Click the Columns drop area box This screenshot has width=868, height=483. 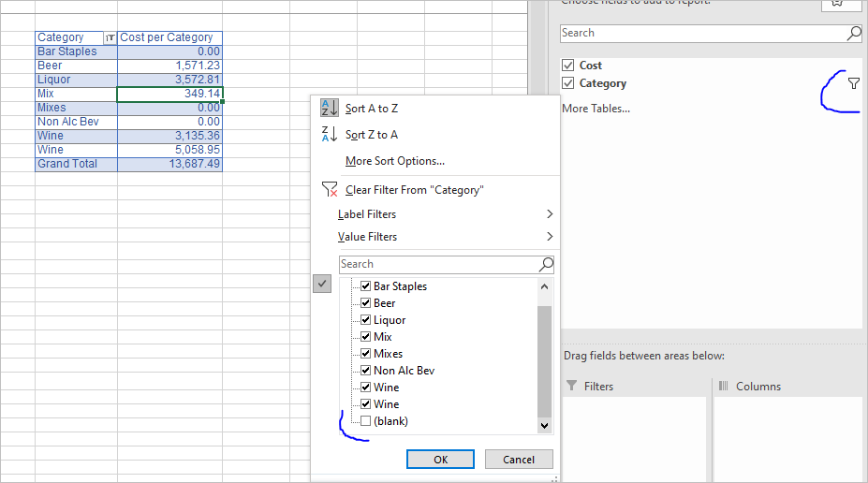[x=788, y=439]
